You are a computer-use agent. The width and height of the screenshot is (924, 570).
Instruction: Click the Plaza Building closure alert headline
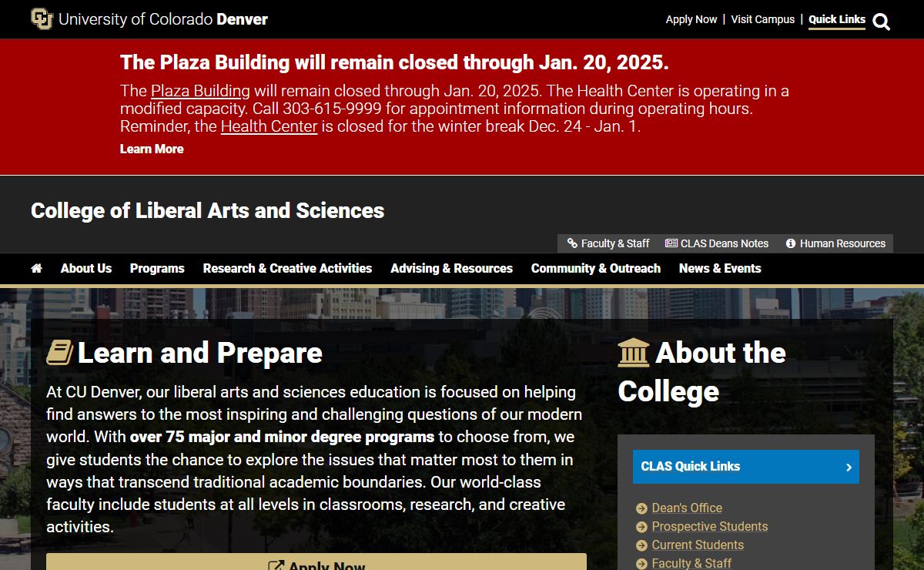click(x=394, y=62)
